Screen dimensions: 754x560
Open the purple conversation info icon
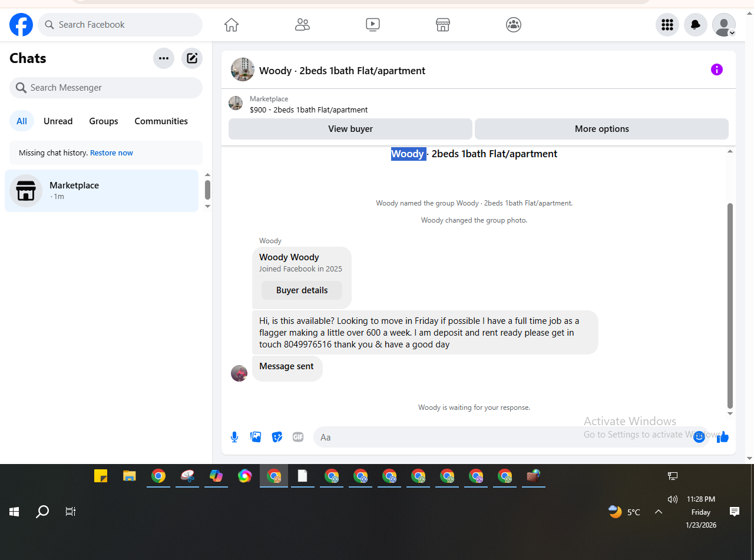717,69
